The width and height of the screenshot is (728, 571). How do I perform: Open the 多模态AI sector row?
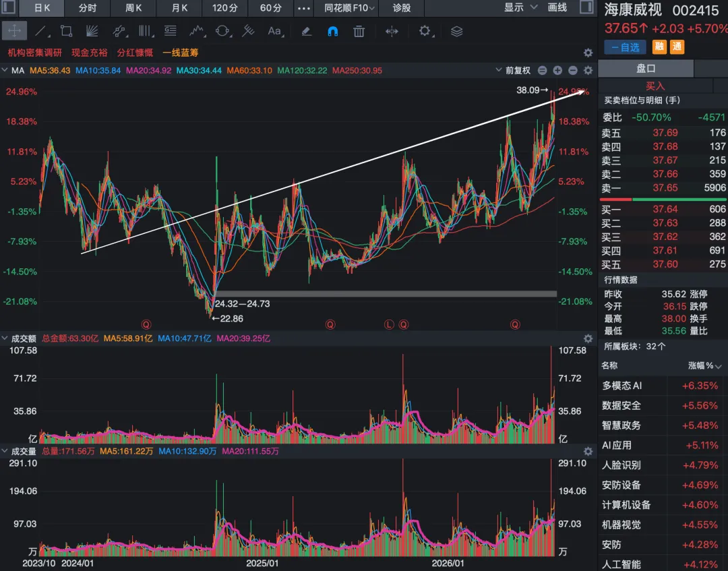click(x=663, y=386)
